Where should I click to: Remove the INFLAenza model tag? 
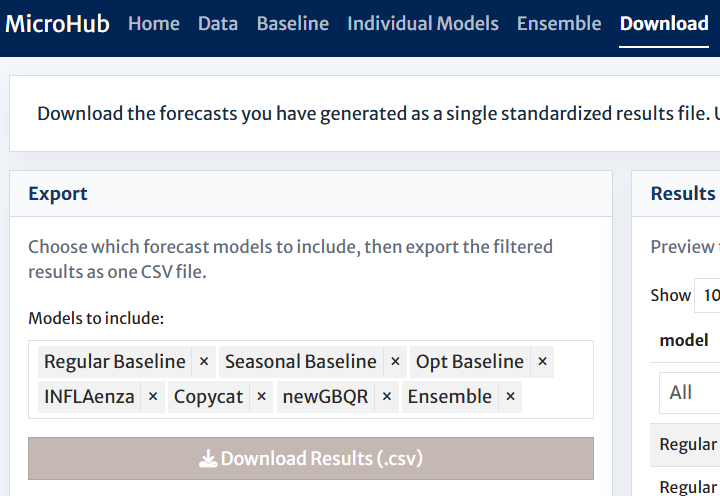(153, 397)
